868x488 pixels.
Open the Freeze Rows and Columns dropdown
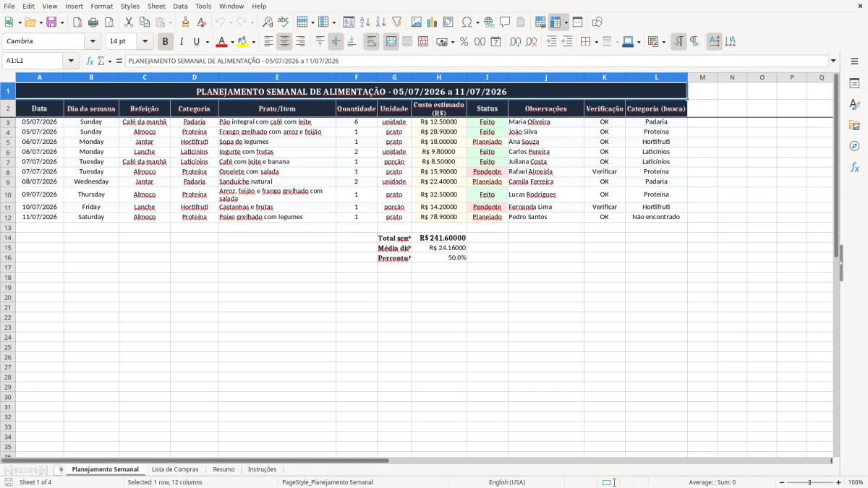pos(566,22)
